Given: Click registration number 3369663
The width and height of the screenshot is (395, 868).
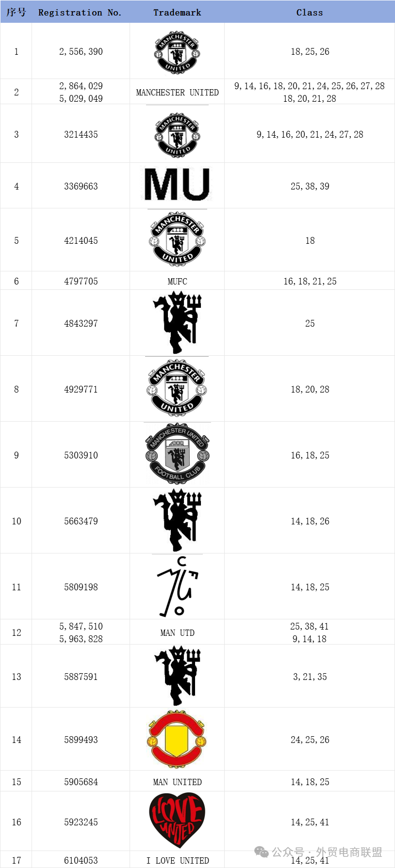Looking at the screenshot, I should pyautogui.click(x=81, y=187).
